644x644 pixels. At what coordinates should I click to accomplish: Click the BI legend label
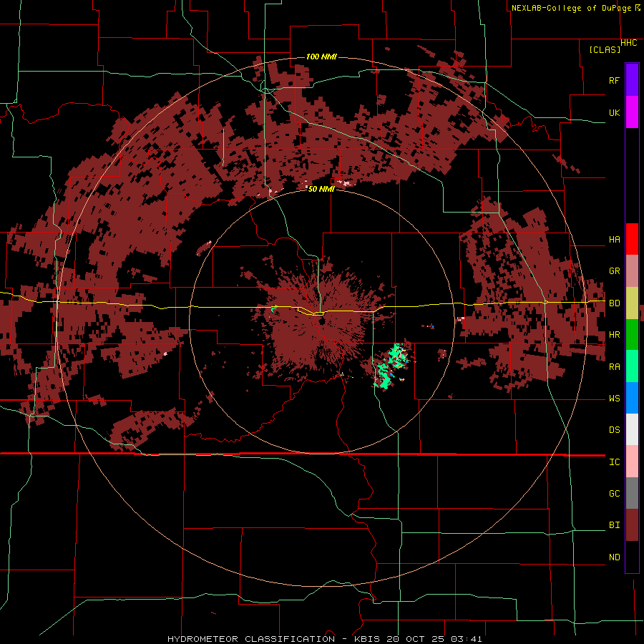(614, 525)
